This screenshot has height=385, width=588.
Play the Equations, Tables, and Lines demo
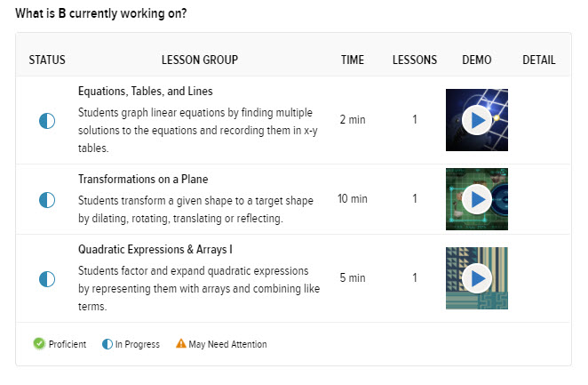pyautogui.click(x=477, y=120)
